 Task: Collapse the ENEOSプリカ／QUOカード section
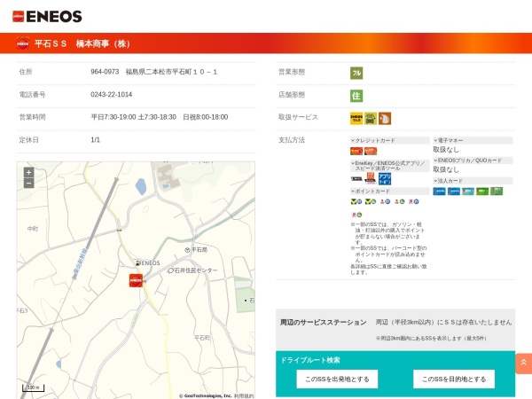tap(473, 160)
